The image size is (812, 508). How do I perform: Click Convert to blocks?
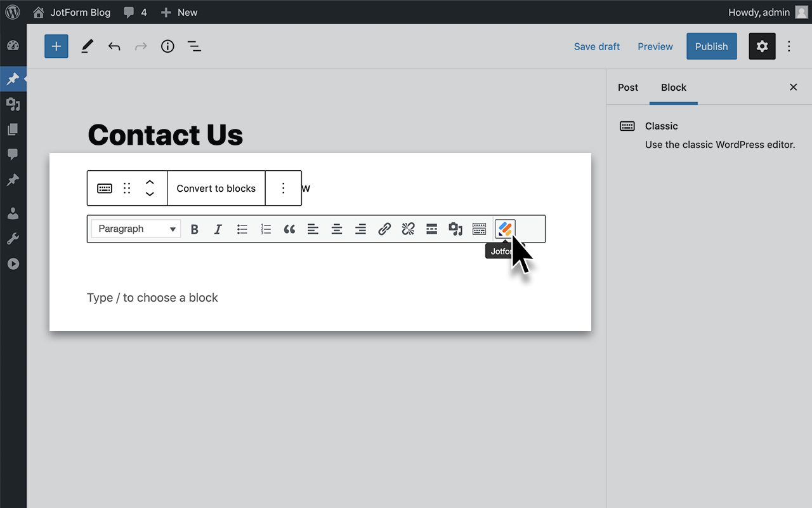coord(216,188)
